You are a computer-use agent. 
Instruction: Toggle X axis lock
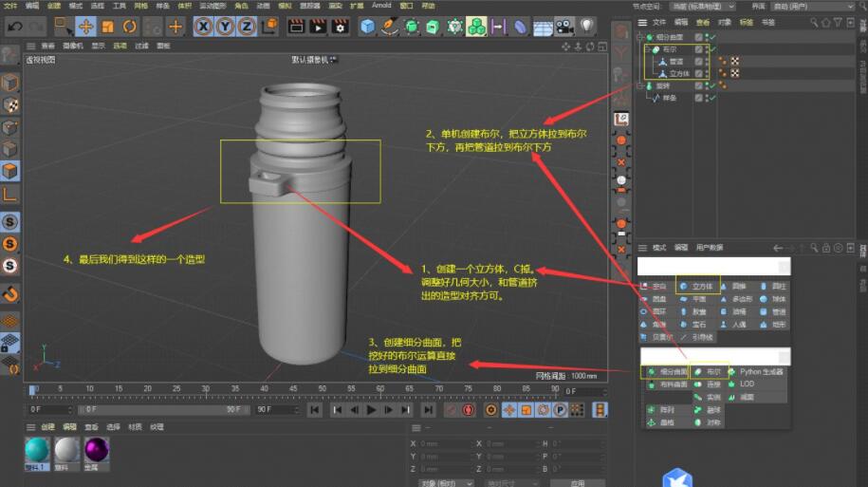coord(204,26)
